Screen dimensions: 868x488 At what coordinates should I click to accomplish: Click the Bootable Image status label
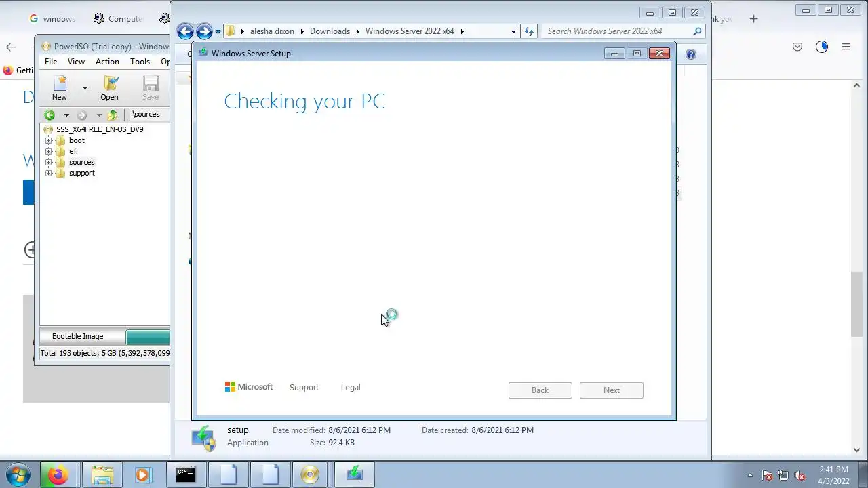click(x=78, y=336)
